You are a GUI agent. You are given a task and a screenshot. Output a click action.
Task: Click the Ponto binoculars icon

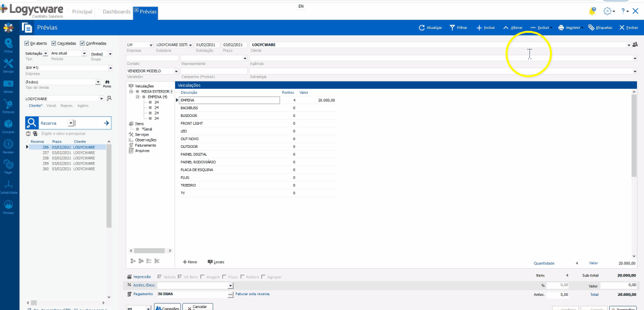click(107, 82)
